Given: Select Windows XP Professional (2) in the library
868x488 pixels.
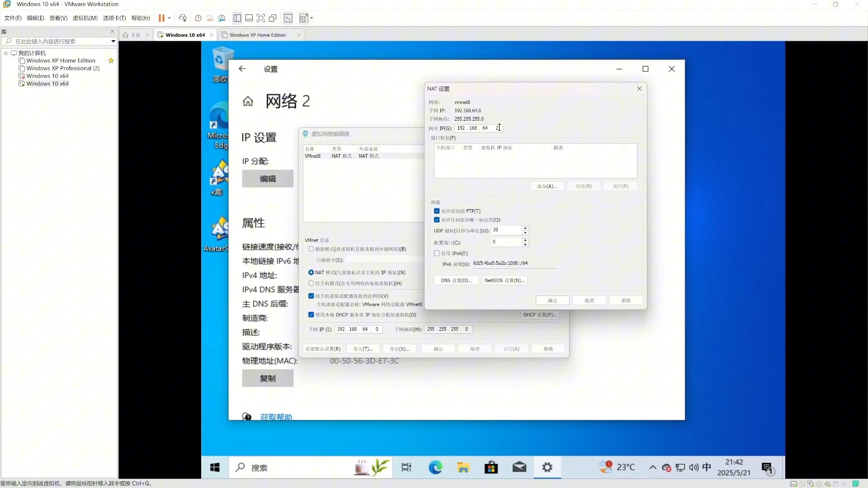Looking at the screenshot, I should [63, 68].
